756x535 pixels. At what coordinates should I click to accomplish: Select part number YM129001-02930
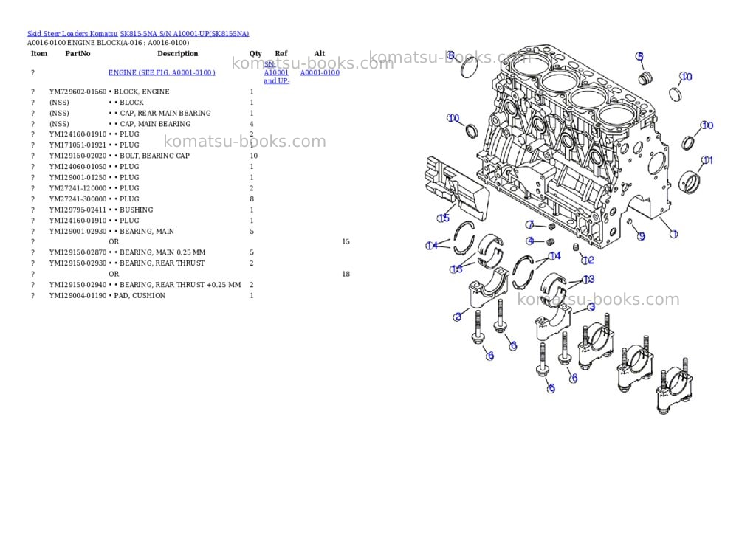[78, 232]
